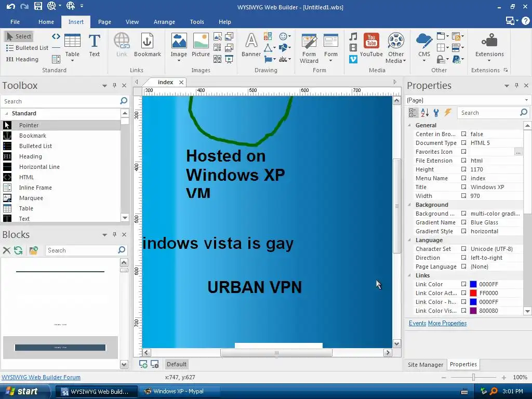Toggle the Gradient Name property marker

pos(463,222)
